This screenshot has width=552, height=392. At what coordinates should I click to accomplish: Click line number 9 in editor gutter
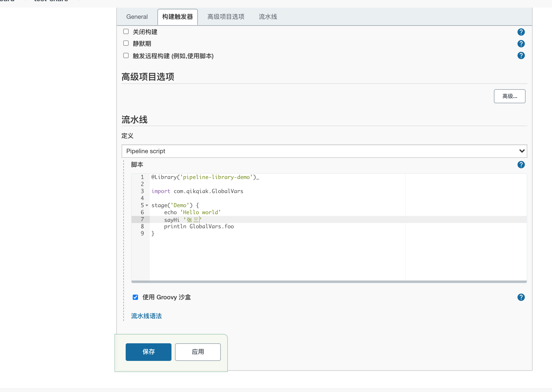142,234
